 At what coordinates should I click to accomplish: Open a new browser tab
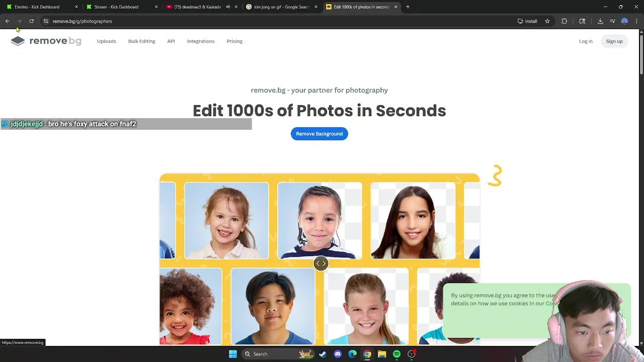408,7
